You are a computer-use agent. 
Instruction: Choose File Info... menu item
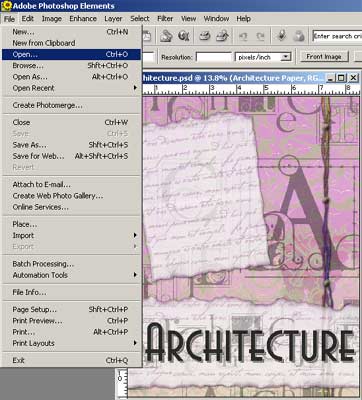click(x=71, y=292)
